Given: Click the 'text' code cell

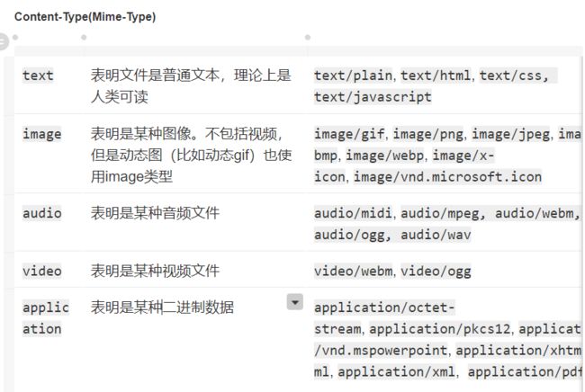Looking at the screenshot, I should click(38, 76).
